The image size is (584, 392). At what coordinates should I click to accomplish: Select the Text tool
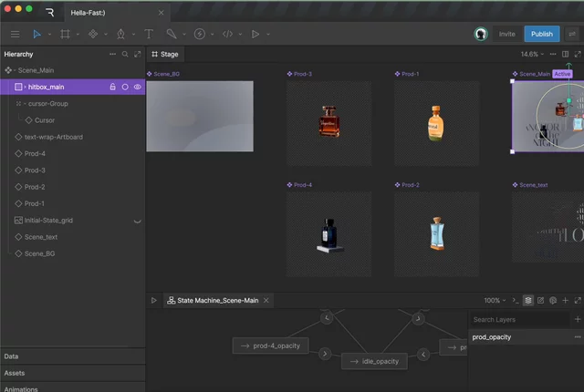(x=149, y=35)
